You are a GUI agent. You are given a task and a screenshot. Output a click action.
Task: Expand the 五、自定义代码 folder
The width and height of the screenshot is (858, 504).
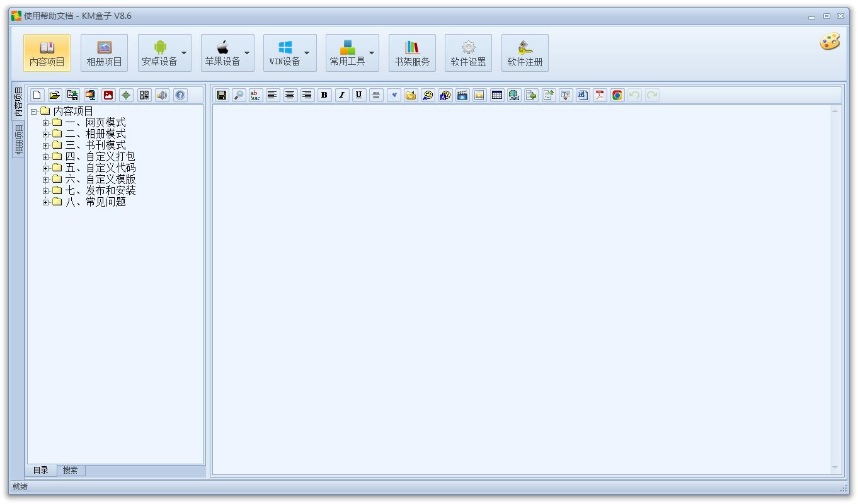click(x=45, y=168)
